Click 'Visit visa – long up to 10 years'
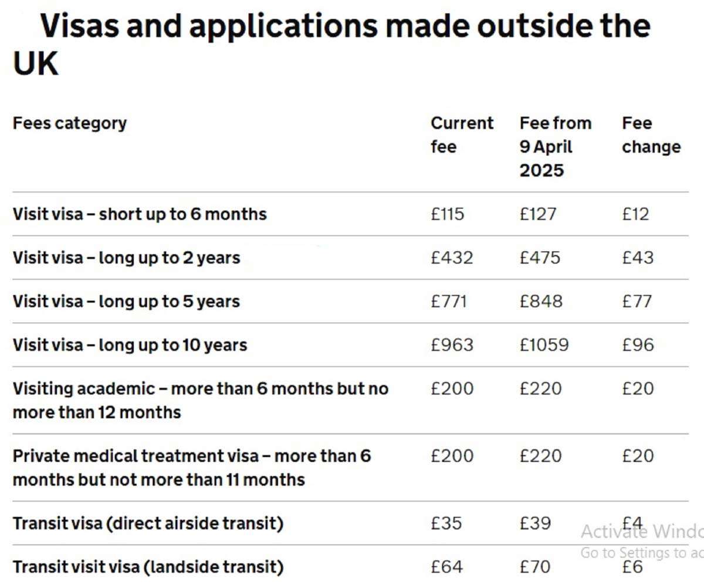Screen dimensions: 704x588 [130, 345]
